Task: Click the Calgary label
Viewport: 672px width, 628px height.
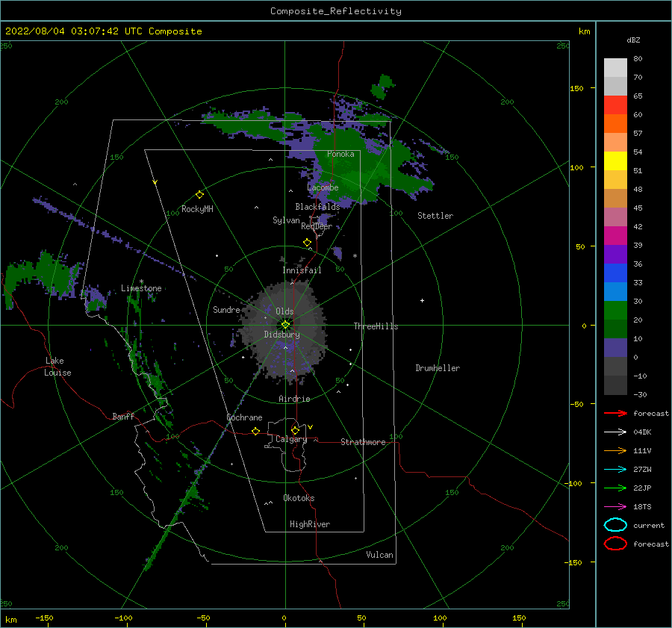Action: (x=291, y=439)
